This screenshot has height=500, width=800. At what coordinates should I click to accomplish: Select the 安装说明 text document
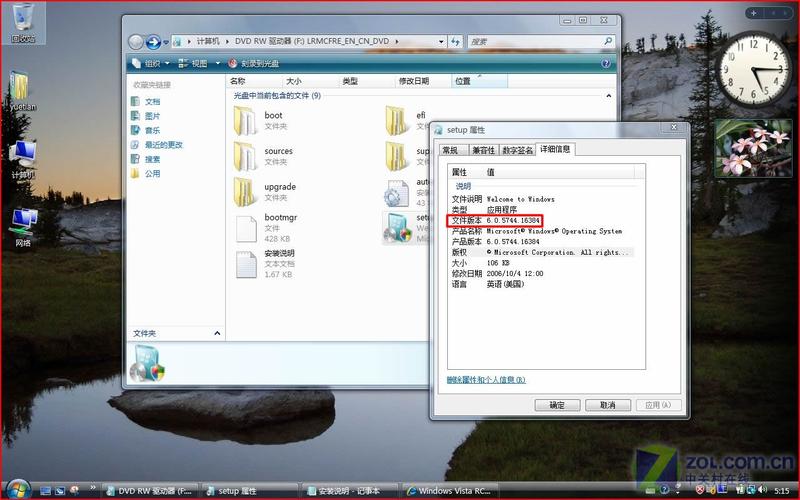tap(265, 263)
